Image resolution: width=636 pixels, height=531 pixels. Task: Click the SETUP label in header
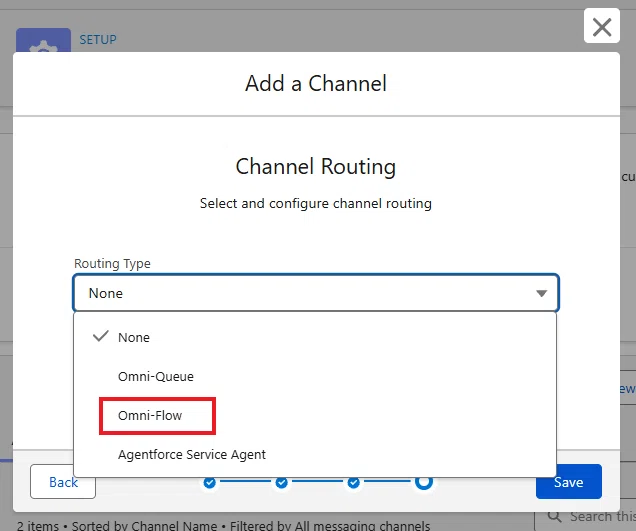click(x=98, y=40)
